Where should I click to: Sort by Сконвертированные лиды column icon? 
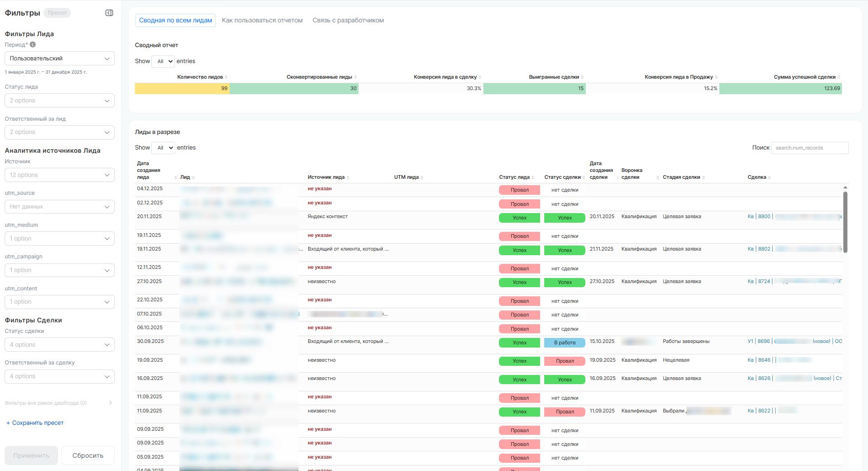click(355, 77)
